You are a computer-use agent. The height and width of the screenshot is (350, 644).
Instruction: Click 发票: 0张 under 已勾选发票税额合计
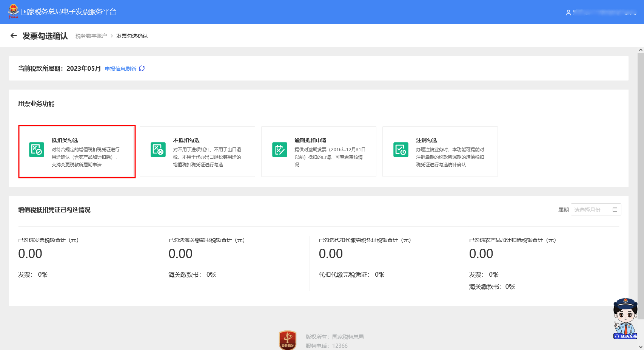point(33,275)
